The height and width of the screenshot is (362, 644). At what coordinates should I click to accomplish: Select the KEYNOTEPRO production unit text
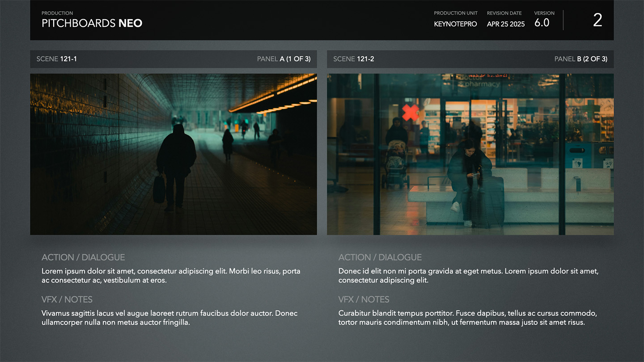[455, 24]
